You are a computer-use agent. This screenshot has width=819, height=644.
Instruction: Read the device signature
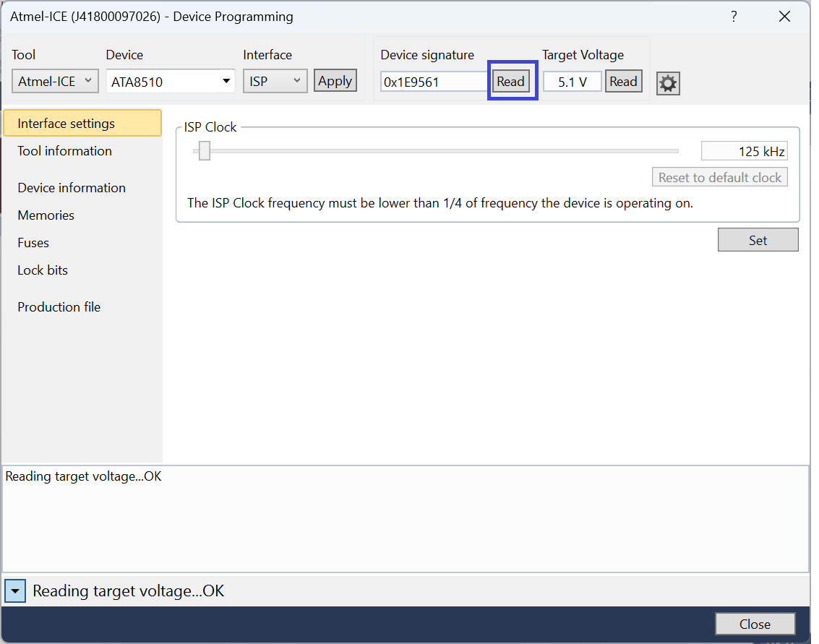[x=511, y=82]
